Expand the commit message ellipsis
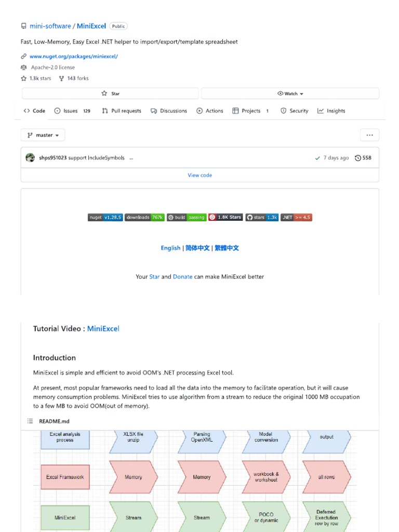399x532 pixels. pos(131,158)
